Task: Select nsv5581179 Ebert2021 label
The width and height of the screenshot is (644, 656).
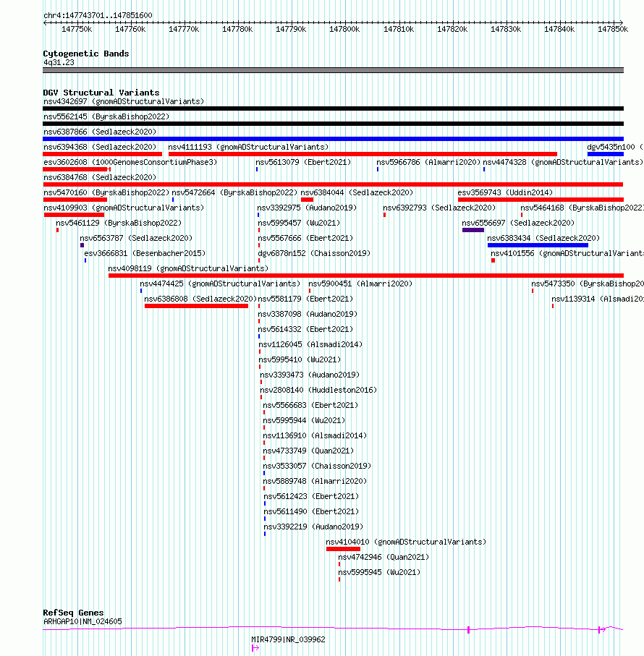Action: tap(305, 299)
